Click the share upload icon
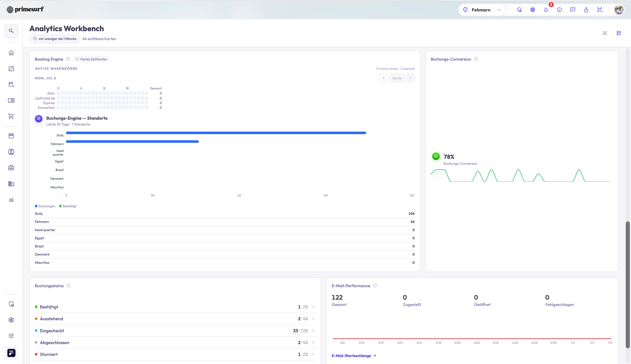This screenshot has height=364, width=631. 586,10
